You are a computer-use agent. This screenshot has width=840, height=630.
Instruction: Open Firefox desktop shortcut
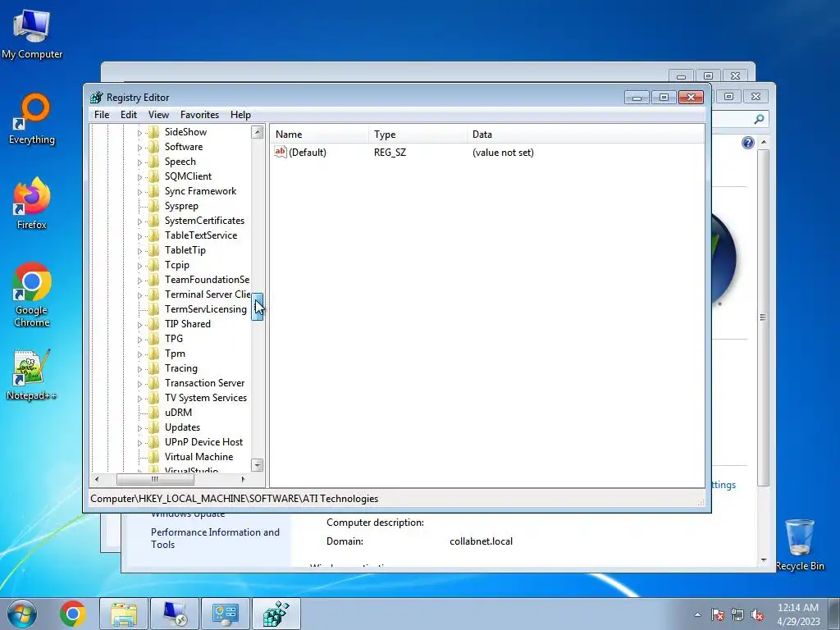click(x=32, y=204)
